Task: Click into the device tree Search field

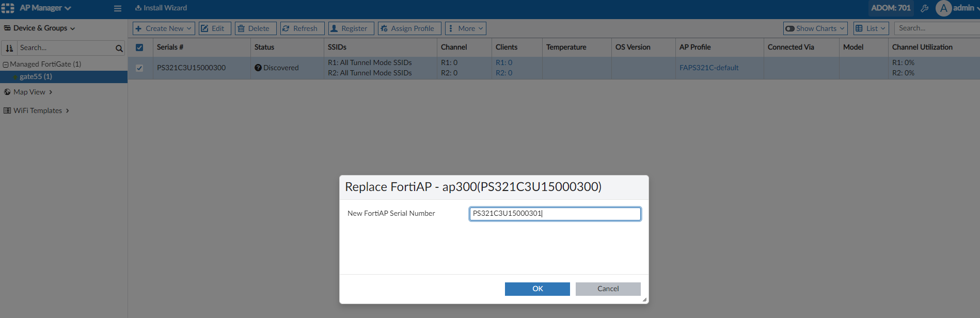Action: coord(66,48)
